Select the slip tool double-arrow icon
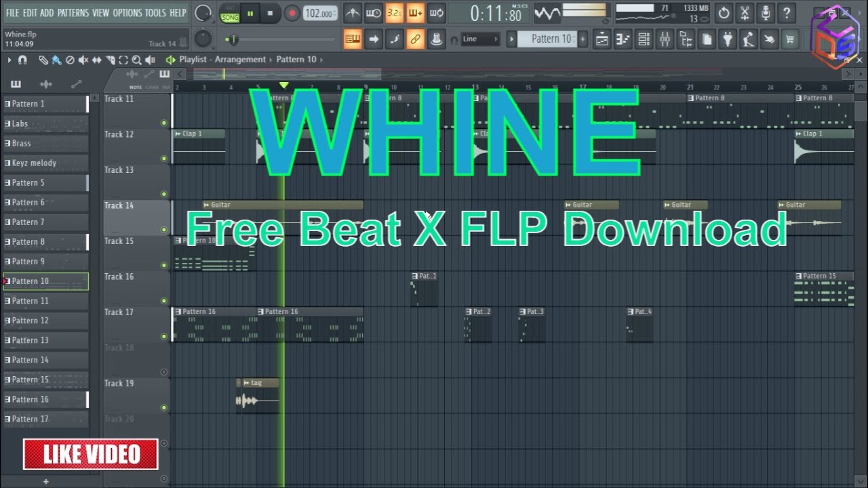868x488 pixels. click(x=97, y=60)
